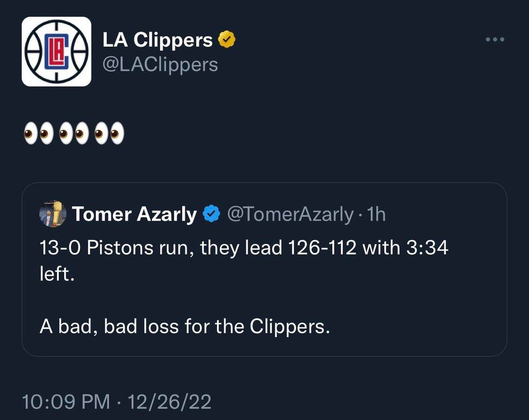Click "A bad, bad loss for the Clippers."
The width and height of the screenshot is (529, 420).
point(185,326)
